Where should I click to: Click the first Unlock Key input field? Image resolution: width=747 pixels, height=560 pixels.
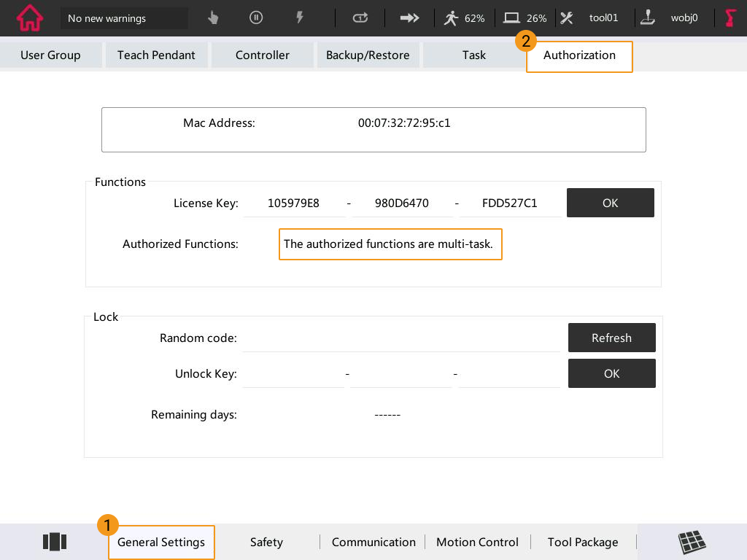(x=293, y=374)
